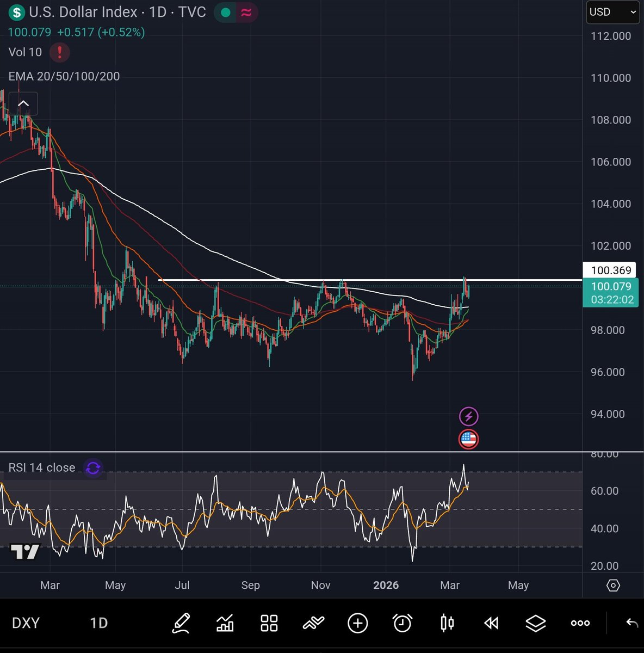Select the EMA 20/50/100/200 indicator label
644x653 pixels.
(x=64, y=77)
